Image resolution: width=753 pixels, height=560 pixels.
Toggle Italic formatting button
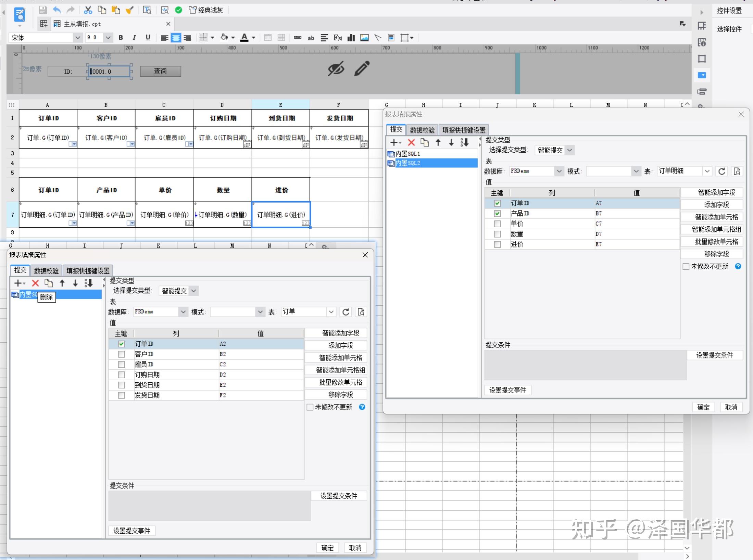(134, 38)
